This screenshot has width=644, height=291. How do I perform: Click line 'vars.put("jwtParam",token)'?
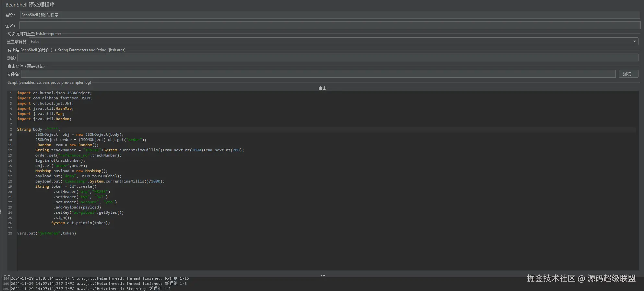[x=47, y=233]
